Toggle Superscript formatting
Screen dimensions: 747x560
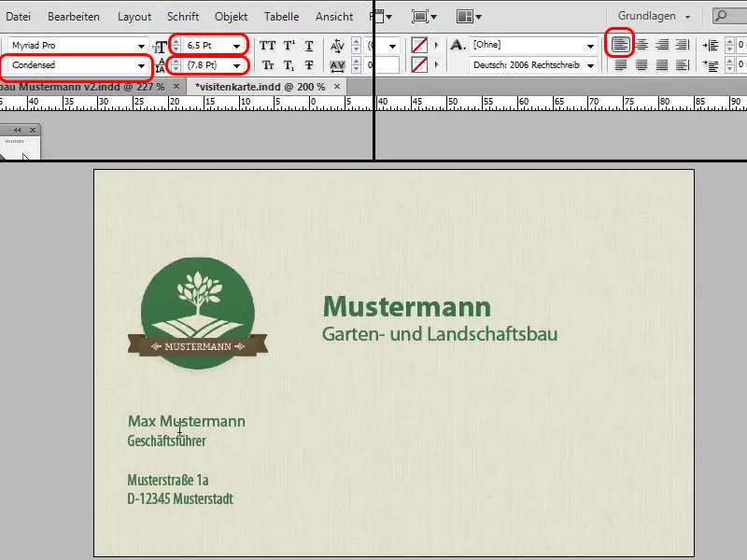point(289,46)
